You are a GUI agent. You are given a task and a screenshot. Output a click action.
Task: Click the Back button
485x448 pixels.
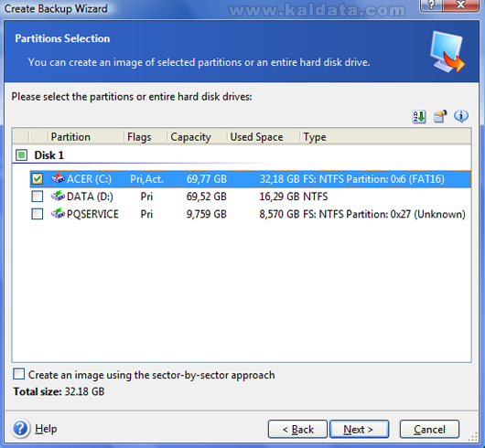(297, 429)
